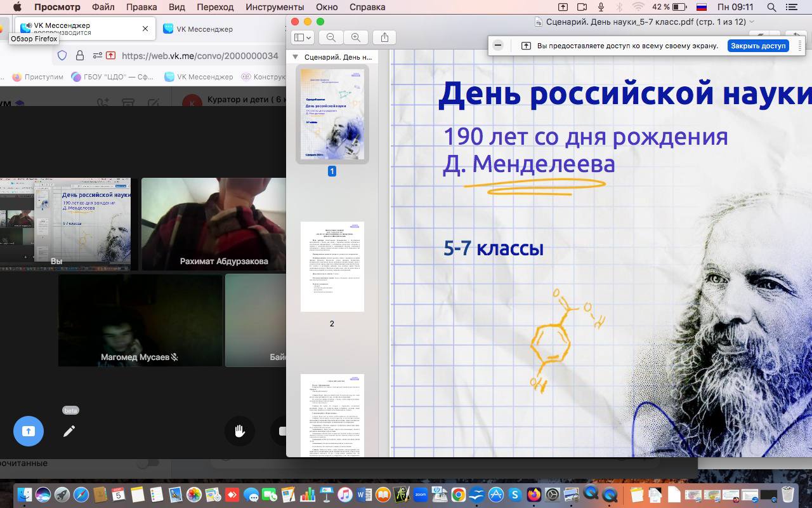Collapse the 'Сценарий. День н...' sidebar triangle
The width and height of the screenshot is (812, 508).
pyautogui.click(x=295, y=57)
